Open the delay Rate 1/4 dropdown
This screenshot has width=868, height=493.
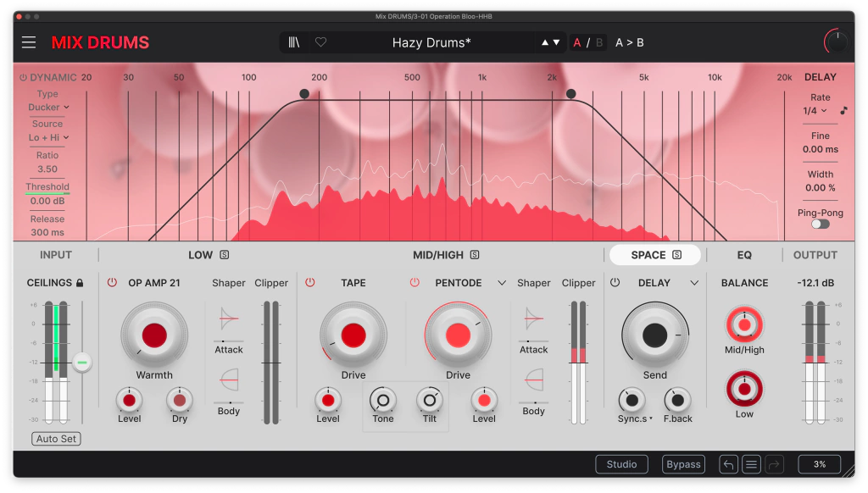tap(815, 111)
